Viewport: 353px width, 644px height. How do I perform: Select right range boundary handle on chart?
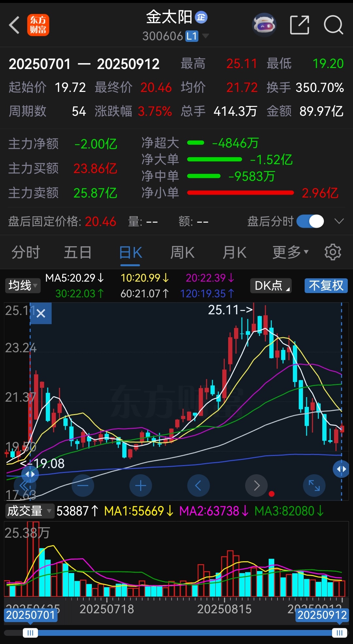tap(342, 469)
